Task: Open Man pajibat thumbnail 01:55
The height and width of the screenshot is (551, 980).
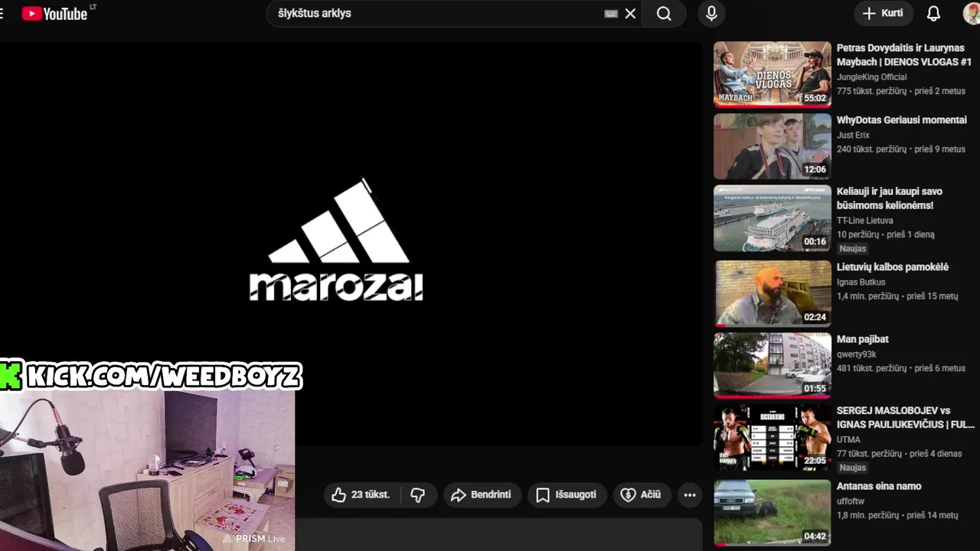Action: [x=773, y=365]
